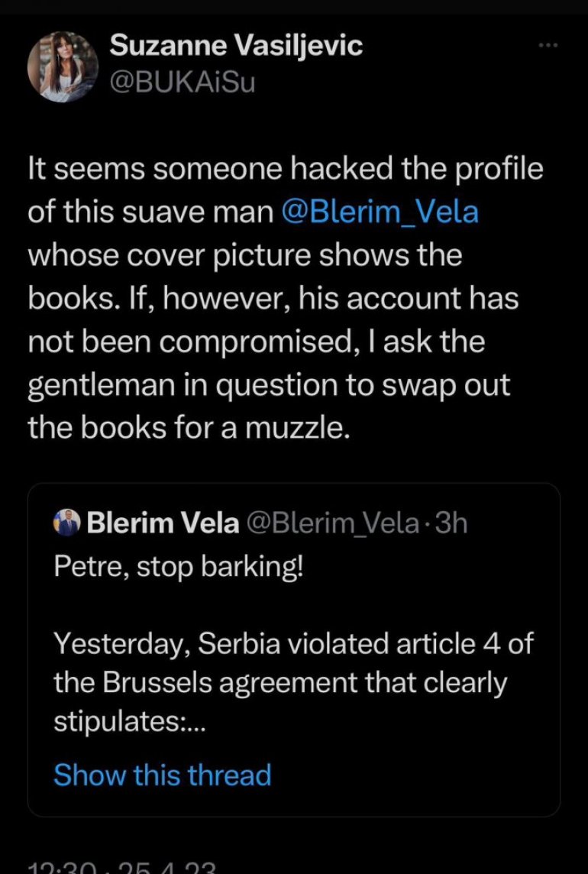Click the tweet's opening line about the hacked profile
588x874 pixels.
(x=286, y=168)
